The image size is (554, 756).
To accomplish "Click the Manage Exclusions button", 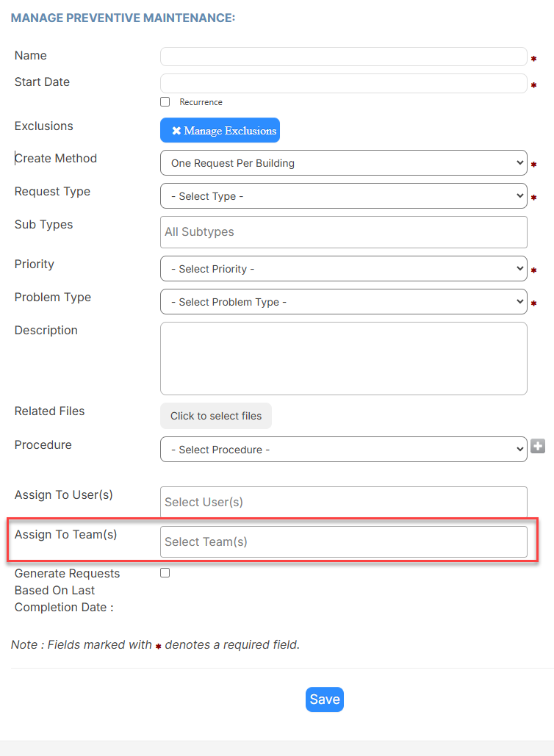I will pos(220,130).
